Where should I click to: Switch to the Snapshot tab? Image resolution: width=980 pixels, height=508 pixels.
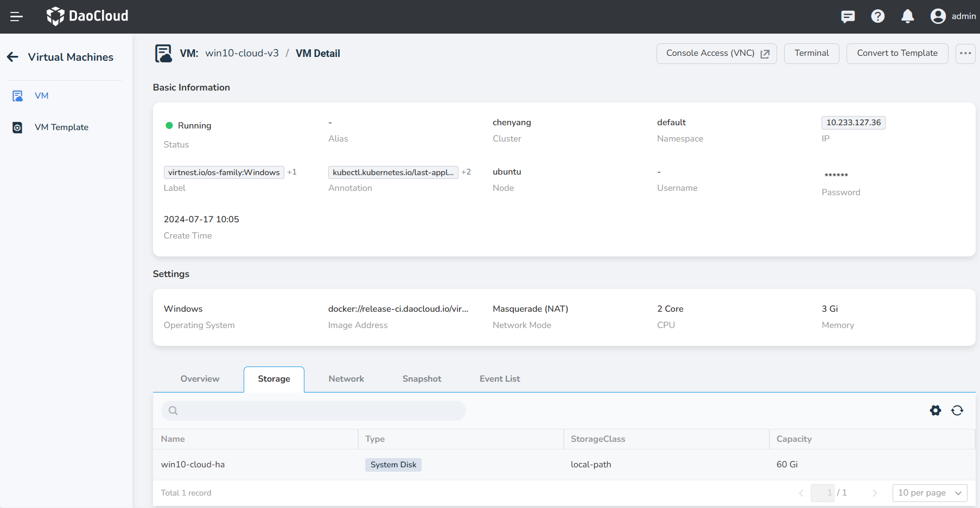coord(422,379)
